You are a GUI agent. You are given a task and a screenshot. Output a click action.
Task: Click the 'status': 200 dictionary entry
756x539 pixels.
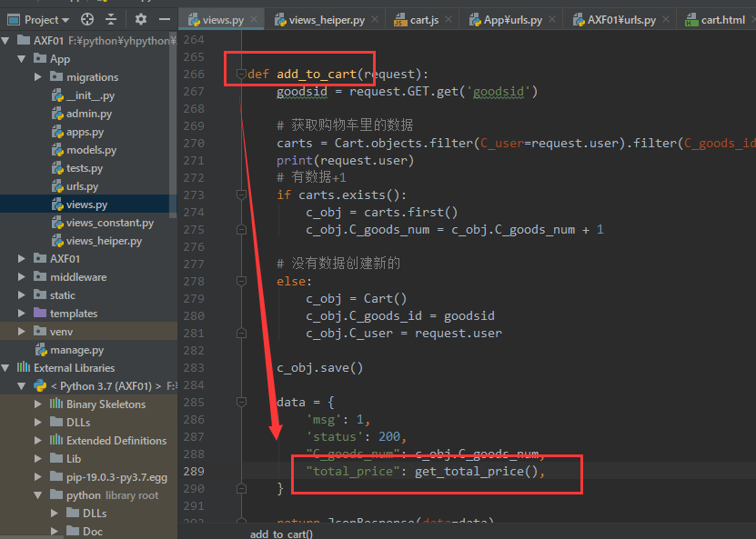tap(356, 437)
